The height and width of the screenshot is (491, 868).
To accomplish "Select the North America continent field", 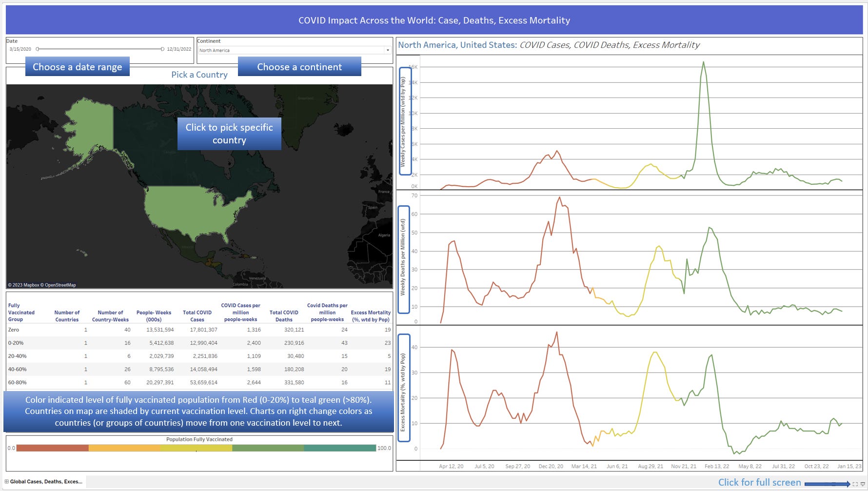I will (294, 50).
